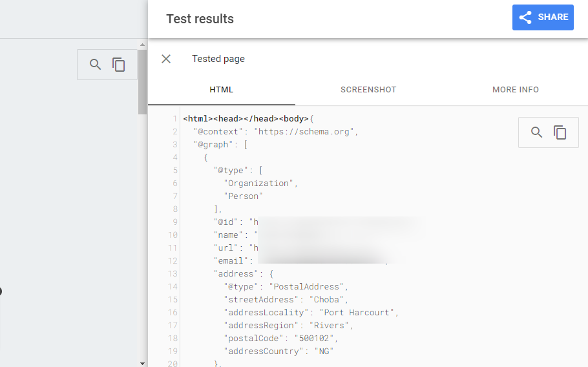The image size is (588, 367).
Task: Click the "address": { code line
Action: (x=244, y=274)
